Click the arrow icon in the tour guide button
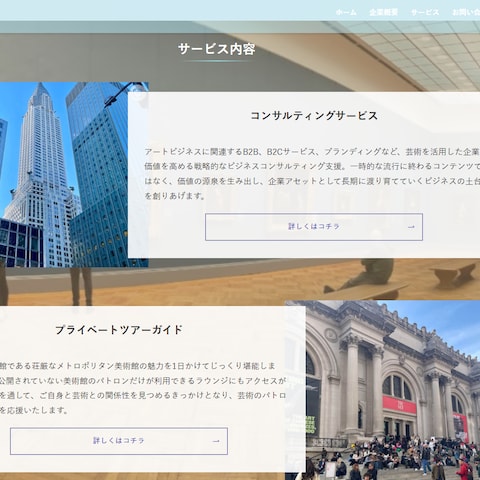This screenshot has width=480, height=480. tap(216, 441)
